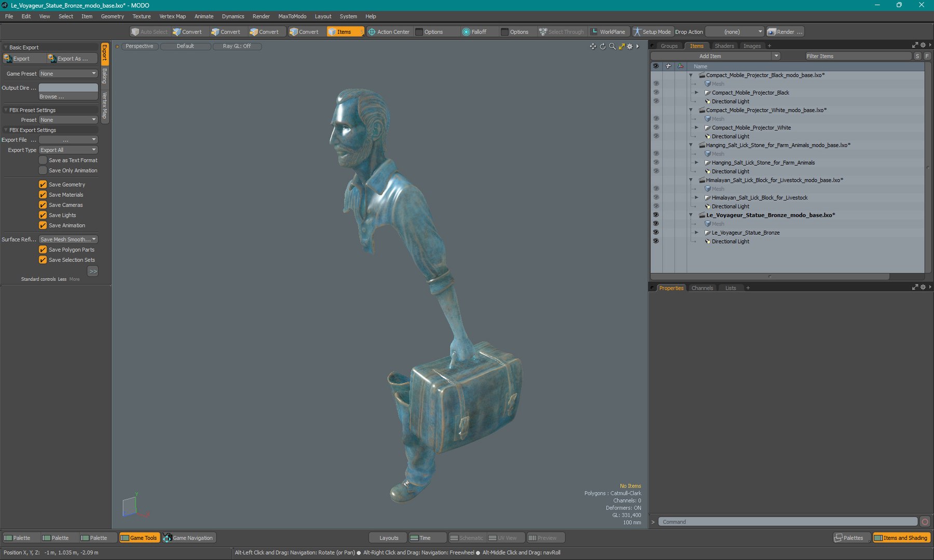Toggle the Items and Shading panel button
Screen dimensions: 934x560
pyautogui.click(x=901, y=538)
